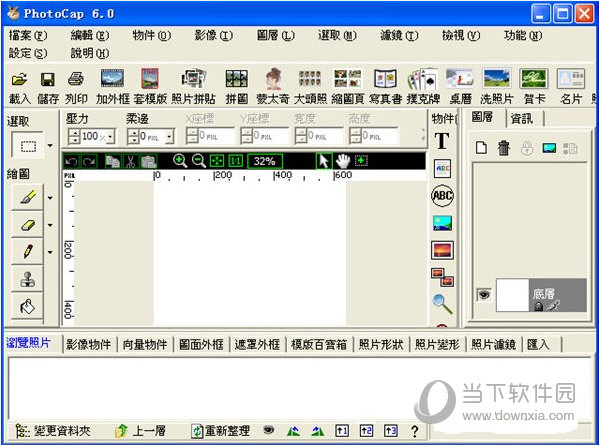The width and height of the screenshot is (599, 445).
Task: Click the question mark help button
Action: [414, 431]
